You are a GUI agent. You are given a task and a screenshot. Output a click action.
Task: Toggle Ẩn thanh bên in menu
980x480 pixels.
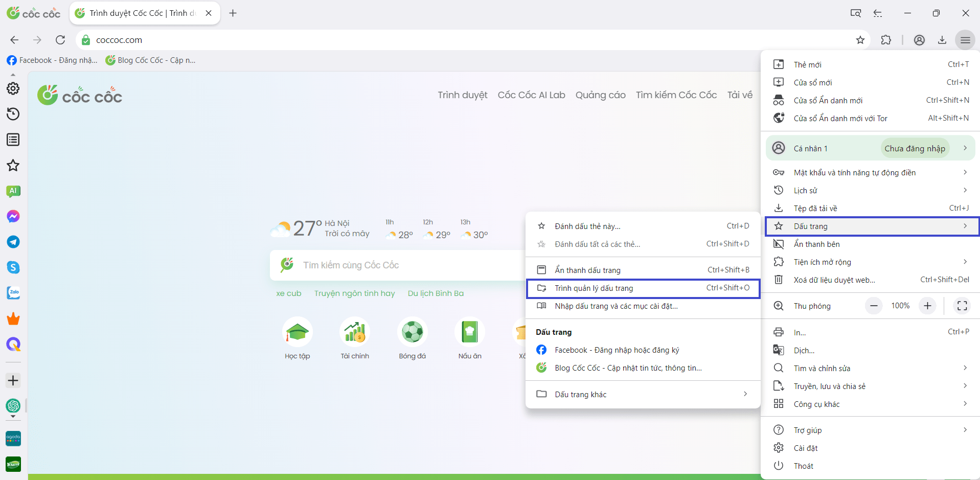(x=871, y=244)
